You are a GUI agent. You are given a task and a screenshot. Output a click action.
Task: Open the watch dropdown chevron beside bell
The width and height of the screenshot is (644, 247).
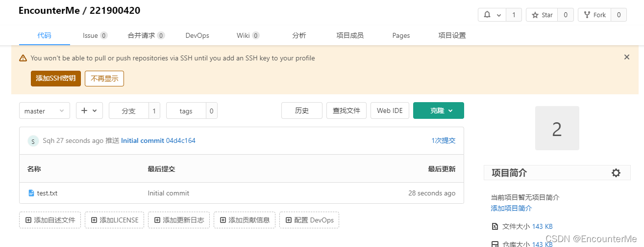[x=499, y=15]
